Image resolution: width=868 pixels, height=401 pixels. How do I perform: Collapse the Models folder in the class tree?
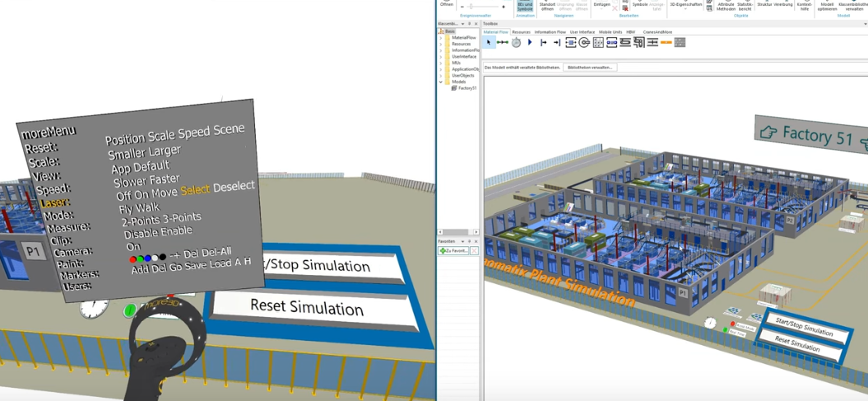coord(441,82)
